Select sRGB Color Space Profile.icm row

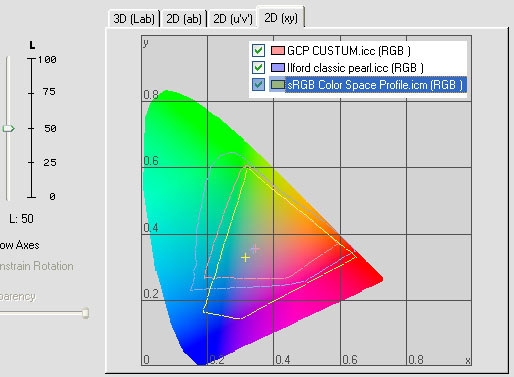click(x=375, y=85)
